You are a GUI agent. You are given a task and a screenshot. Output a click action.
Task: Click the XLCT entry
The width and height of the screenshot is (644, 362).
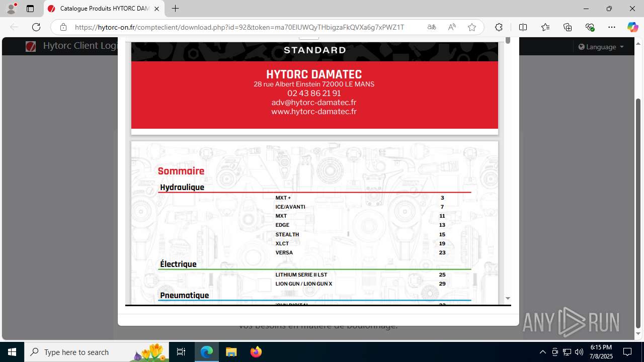coord(282,244)
